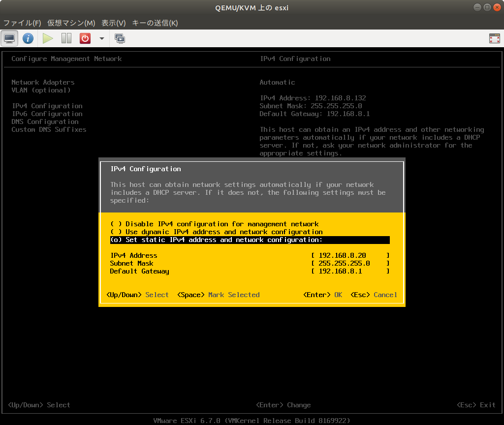Click bottom-left <Up/Down> Select hint
This screenshot has height=425, width=504.
coord(39,405)
